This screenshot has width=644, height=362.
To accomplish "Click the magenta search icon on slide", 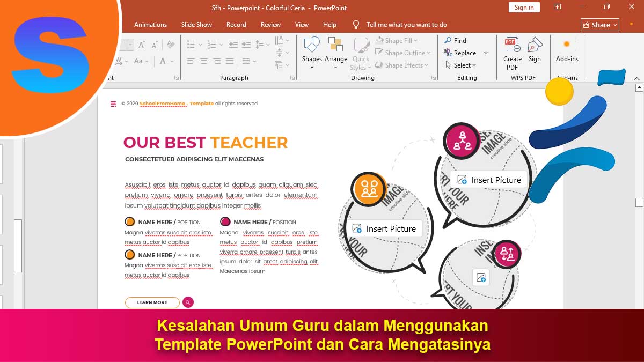I will tap(188, 302).
